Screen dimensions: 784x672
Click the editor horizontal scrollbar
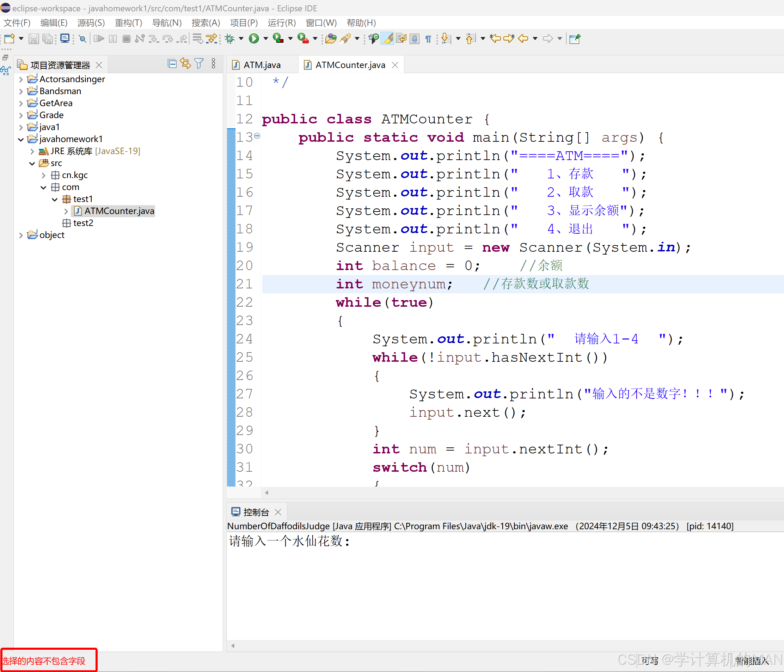[x=492, y=493]
